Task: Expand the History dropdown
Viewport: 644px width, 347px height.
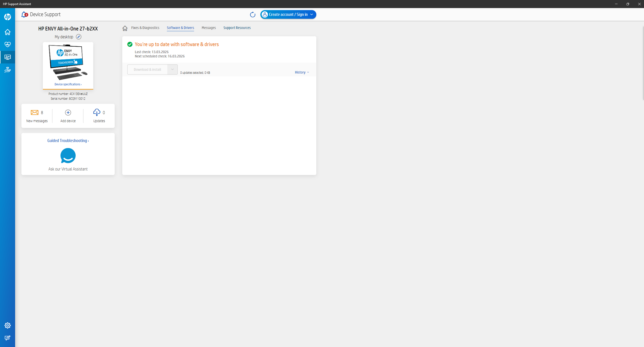Action: (302, 72)
